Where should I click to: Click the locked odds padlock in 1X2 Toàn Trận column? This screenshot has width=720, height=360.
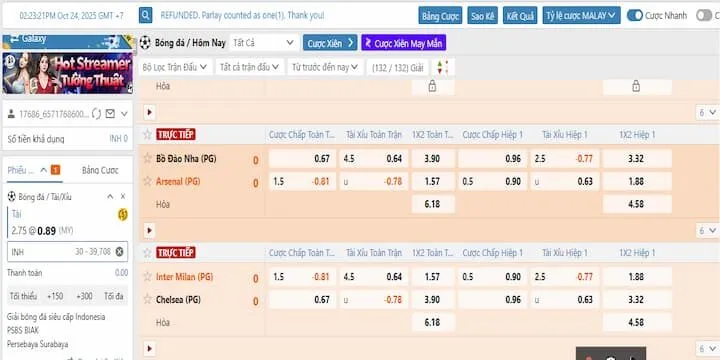(x=432, y=86)
